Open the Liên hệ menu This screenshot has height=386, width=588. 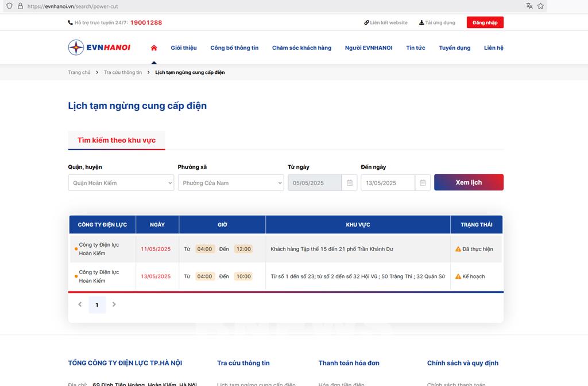point(493,48)
